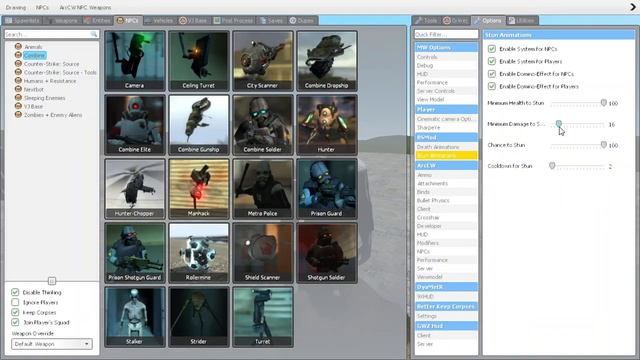The image size is (640, 360).
Task: Collapse the Stun Animations panel header
Action: [559, 35]
